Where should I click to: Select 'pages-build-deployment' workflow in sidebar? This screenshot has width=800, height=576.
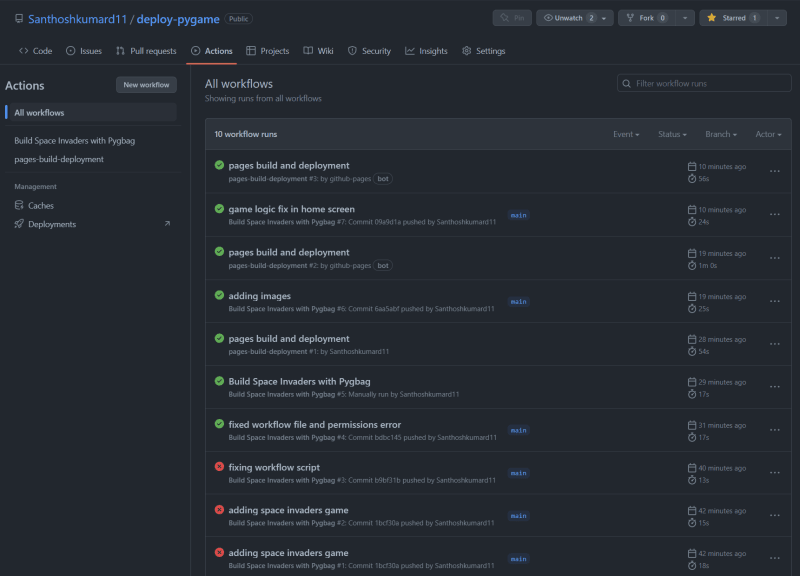click(x=59, y=159)
